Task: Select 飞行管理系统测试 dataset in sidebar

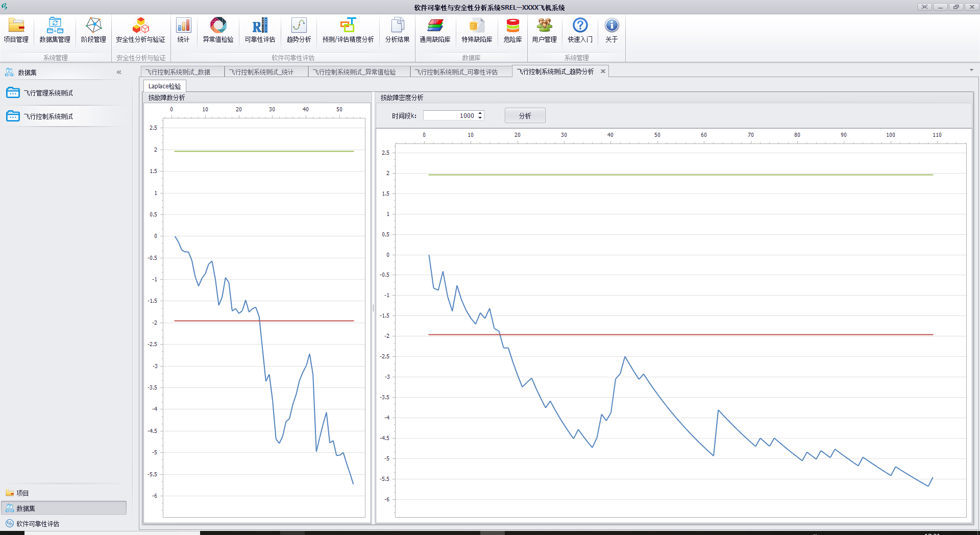Action: (48, 93)
